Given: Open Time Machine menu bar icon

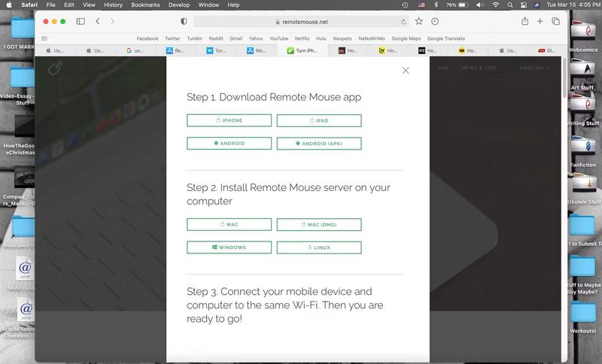Looking at the screenshot, I should (405, 5).
